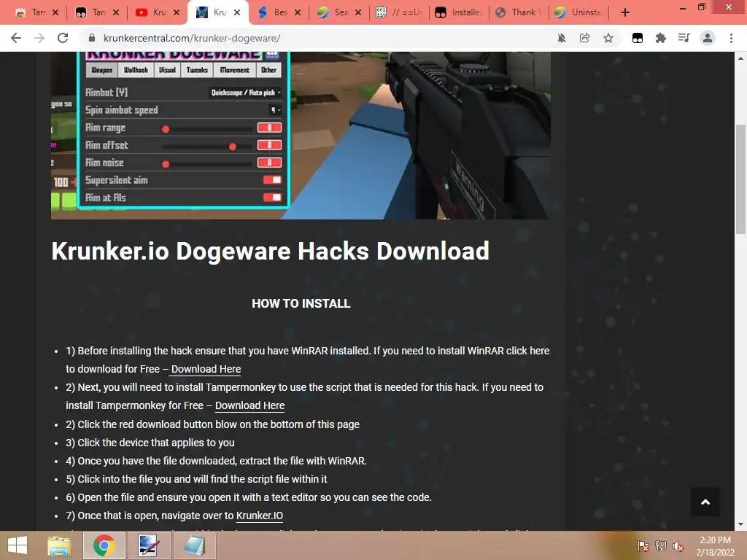The height and width of the screenshot is (560, 747).
Task: Open the media control icon in toolbar
Action: coord(684,38)
